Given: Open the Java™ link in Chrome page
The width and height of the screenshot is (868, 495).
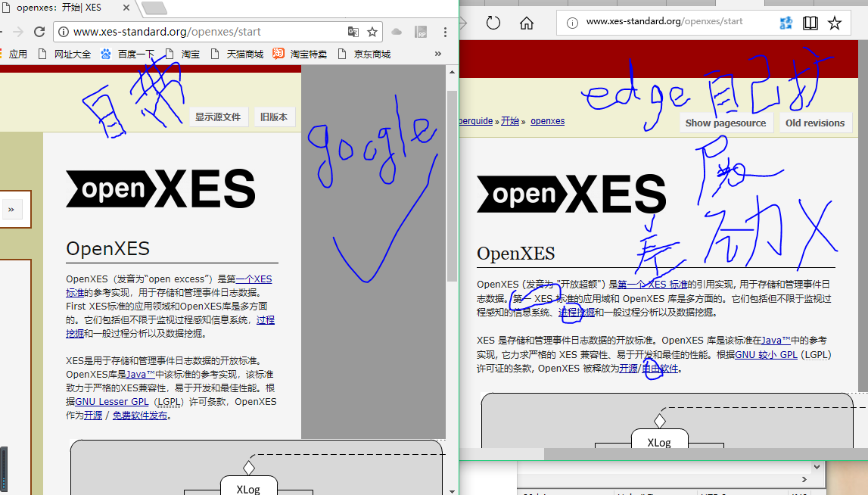Looking at the screenshot, I should [x=141, y=375].
